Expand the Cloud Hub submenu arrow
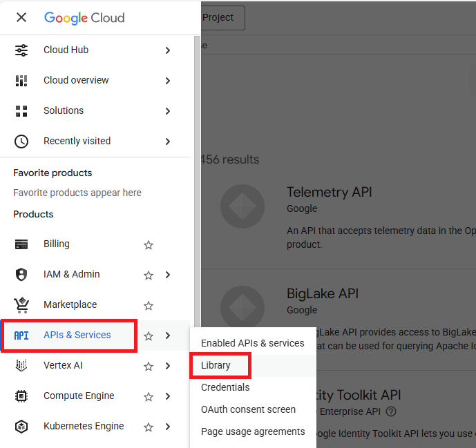The height and width of the screenshot is (448, 476). (x=168, y=50)
